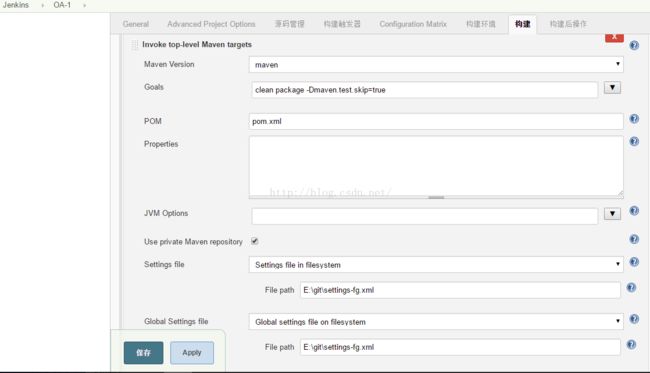Select the active 构建 tab

coord(522,24)
